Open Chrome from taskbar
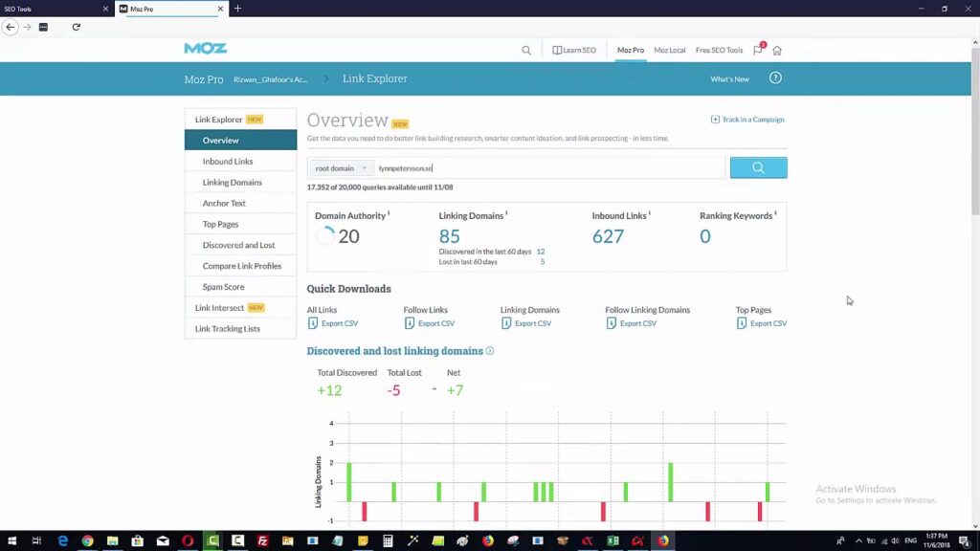This screenshot has width=980, height=551. pos(87,541)
